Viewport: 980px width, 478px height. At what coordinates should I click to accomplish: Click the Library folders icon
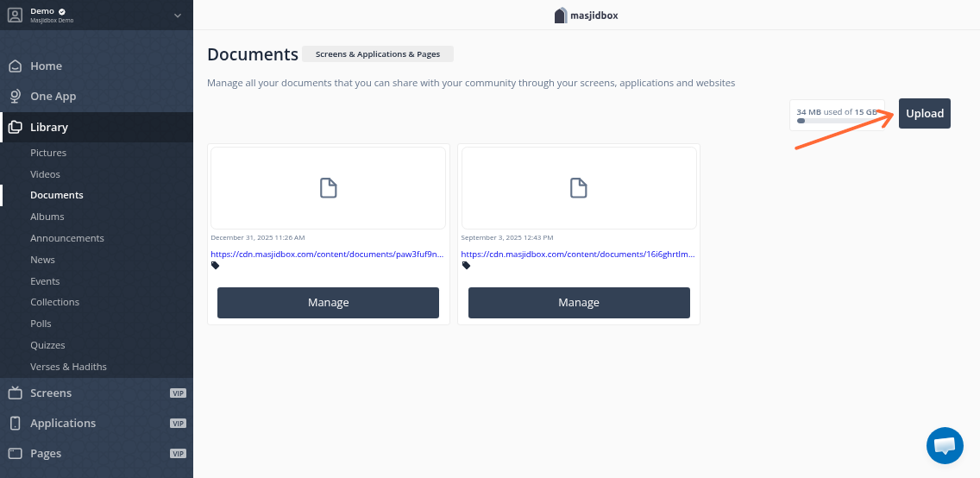(15, 127)
